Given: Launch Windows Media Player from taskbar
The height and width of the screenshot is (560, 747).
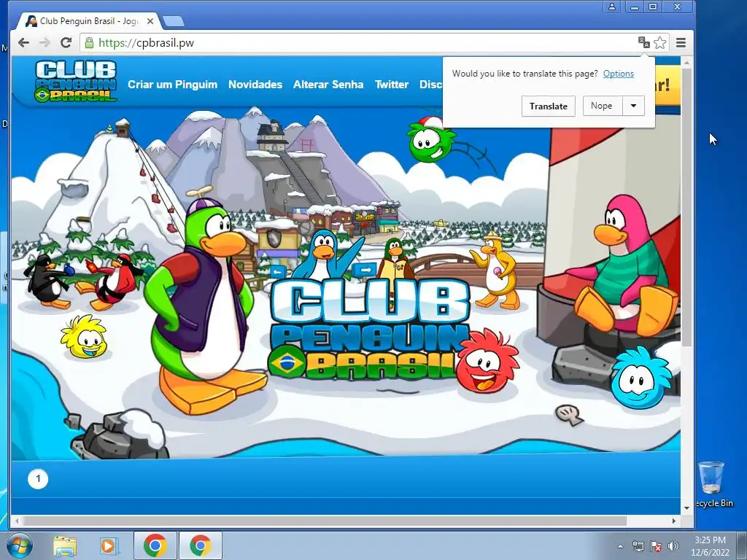Looking at the screenshot, I should [x=109, y=545].
